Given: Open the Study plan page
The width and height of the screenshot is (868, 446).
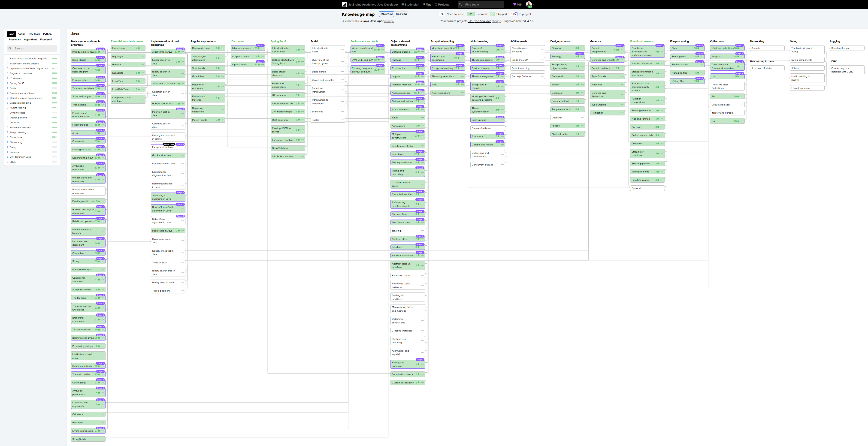Looking at the screenshot, I should 410,4.
